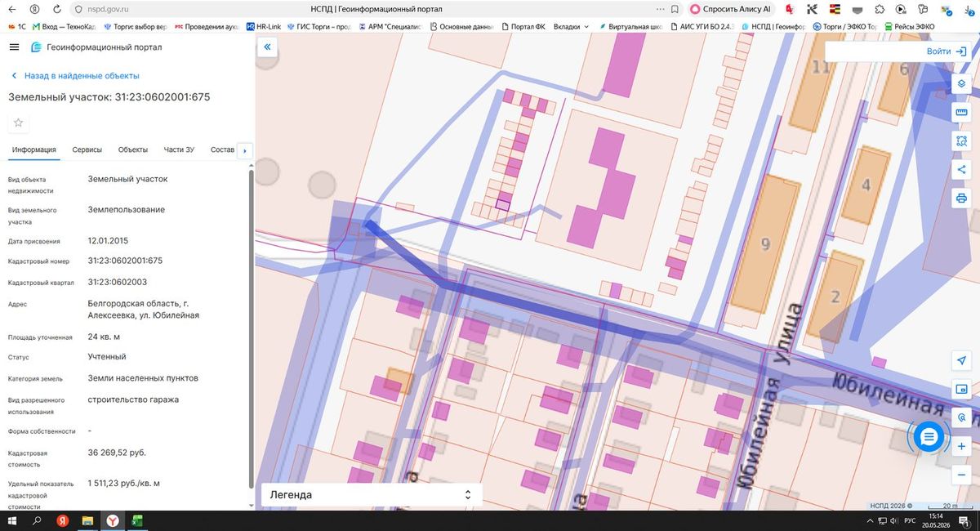Click cadastral value 36 269,52 руб.
This screenshot has width=980, height=531.
(117, 453)
